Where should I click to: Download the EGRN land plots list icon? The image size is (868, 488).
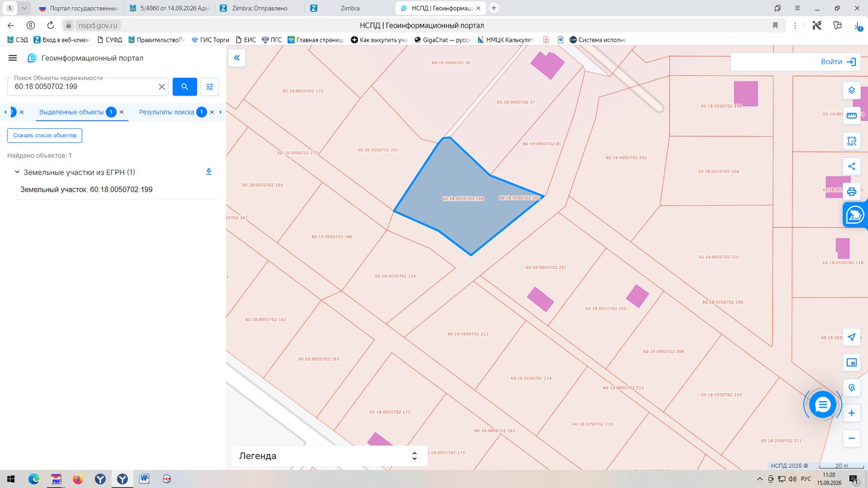point(209,172)
